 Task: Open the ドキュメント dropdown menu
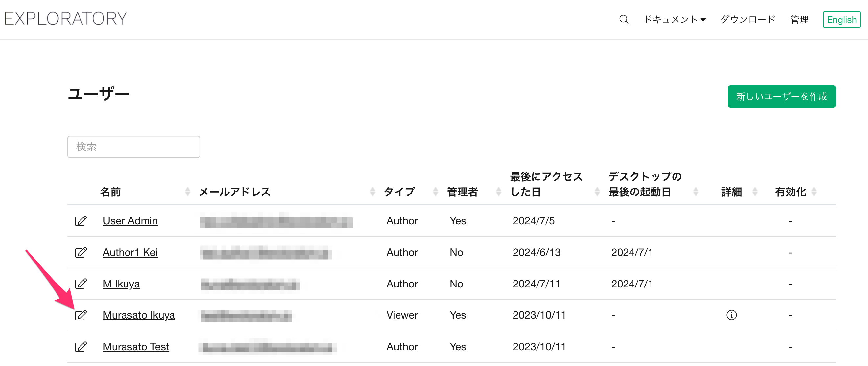tap(674, 19)
